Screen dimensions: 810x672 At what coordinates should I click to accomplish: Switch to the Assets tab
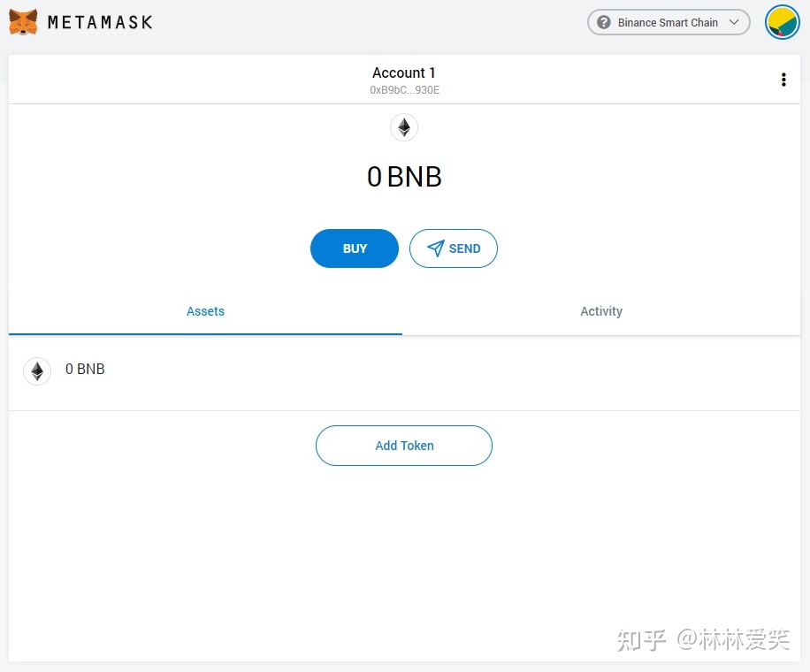(206, 311)
